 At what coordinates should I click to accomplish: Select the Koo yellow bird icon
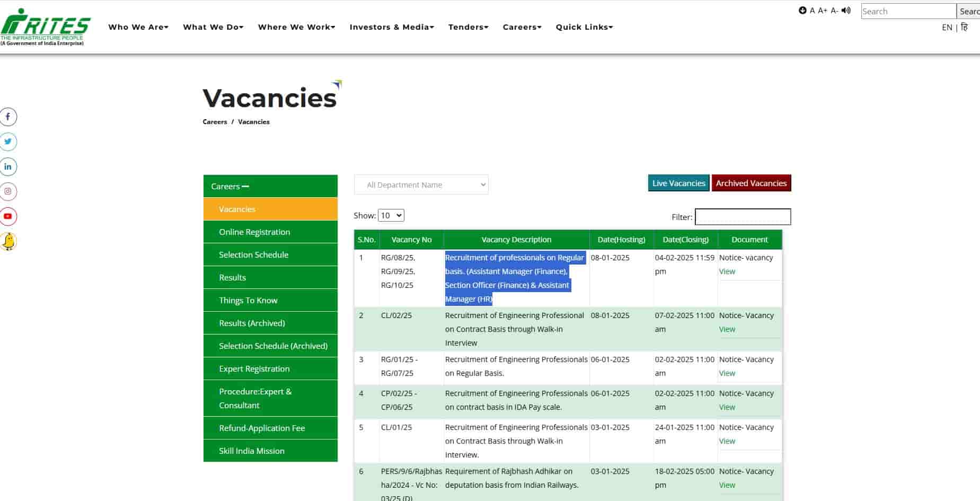8,241
